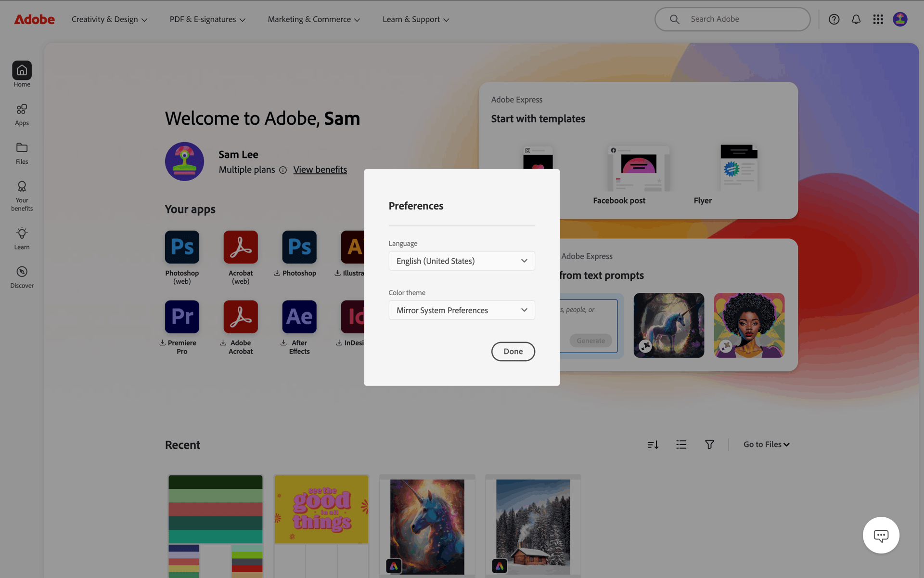The height and width of the screenshot is (578, 924).
Task: Click the text prompt input box
Action: pos(588,326)
